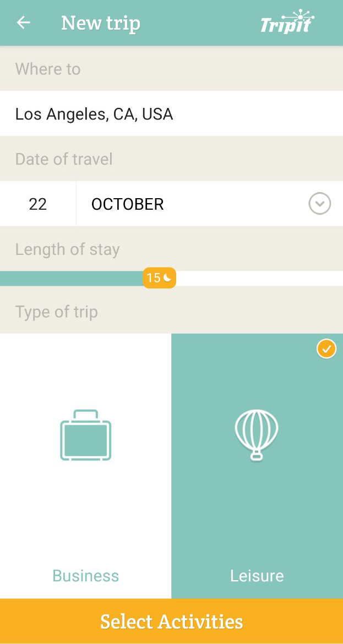
Task: Click the TripIt logo
Action: point(287,23)
